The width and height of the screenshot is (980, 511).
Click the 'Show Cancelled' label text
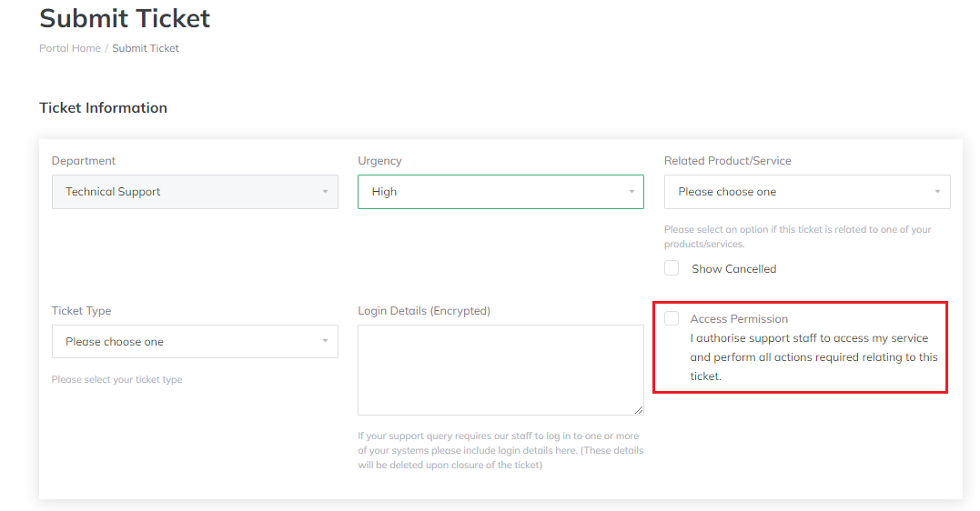733,269
